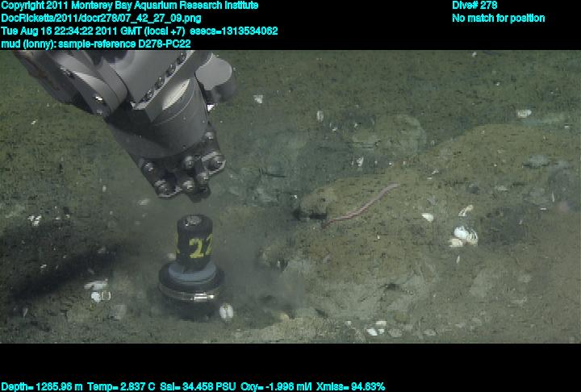Click the Copyright 2011 Monterey Bay text
The width and height of the screenshot is (581, 392).
click(129, 6)
